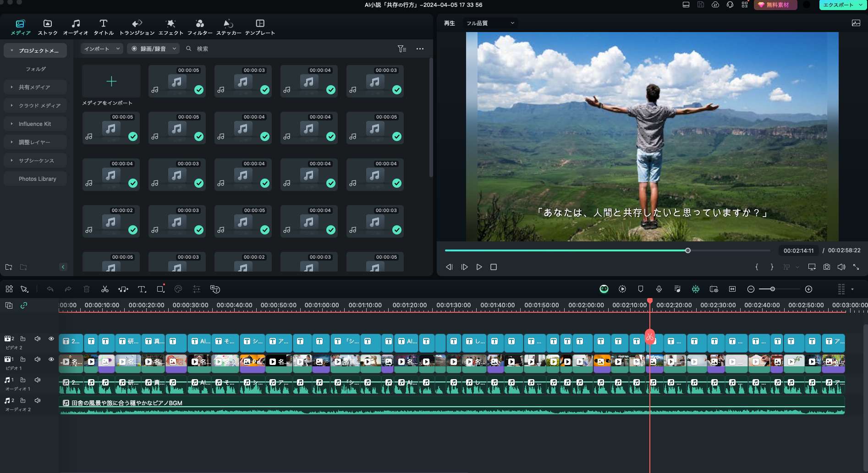Screen dimensions: 868x473
Task: Select the text tool in timeline toolbar
Action: point(142,289)
